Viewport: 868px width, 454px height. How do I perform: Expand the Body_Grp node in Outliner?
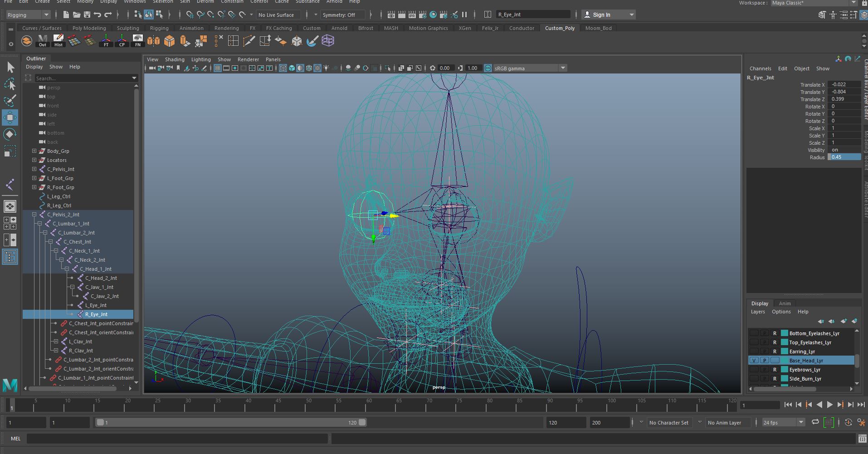[x=34, y=151]
